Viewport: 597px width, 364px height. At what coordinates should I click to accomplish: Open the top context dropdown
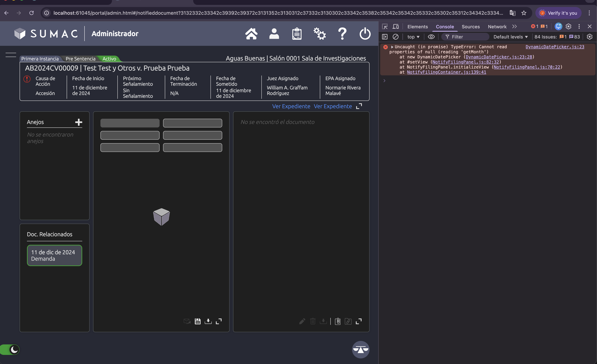413,37
